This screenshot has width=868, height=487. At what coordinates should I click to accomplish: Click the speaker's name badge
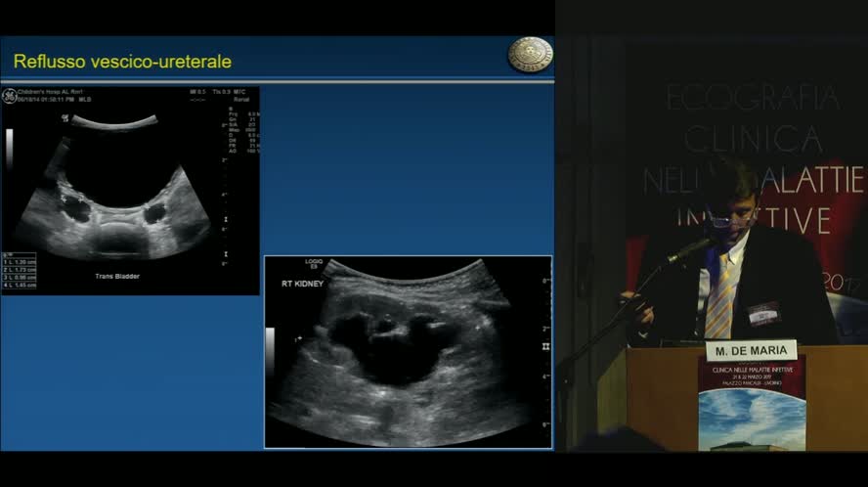(762, 314)
